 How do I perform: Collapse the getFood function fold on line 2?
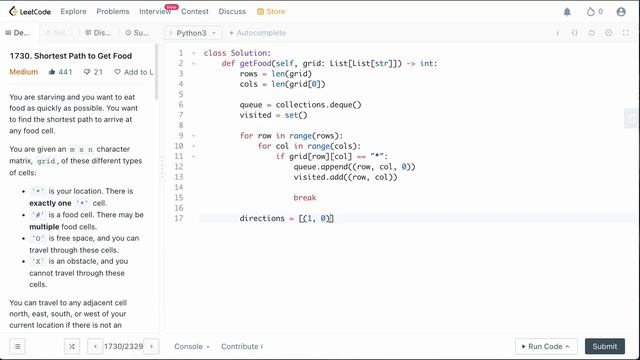193,63
